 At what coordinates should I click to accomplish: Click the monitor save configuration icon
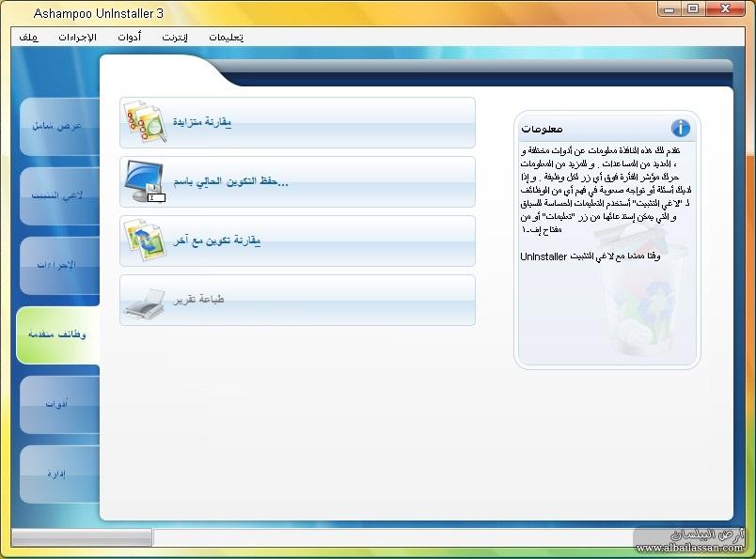[x=144, y=181]
